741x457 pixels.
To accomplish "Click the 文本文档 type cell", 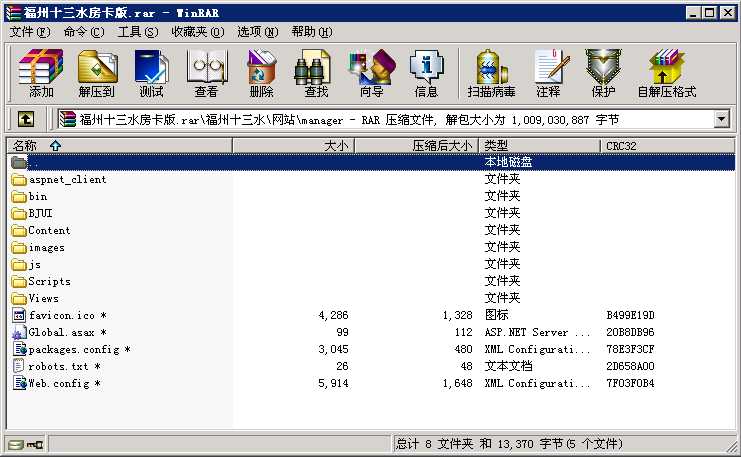I will (508, 367).
